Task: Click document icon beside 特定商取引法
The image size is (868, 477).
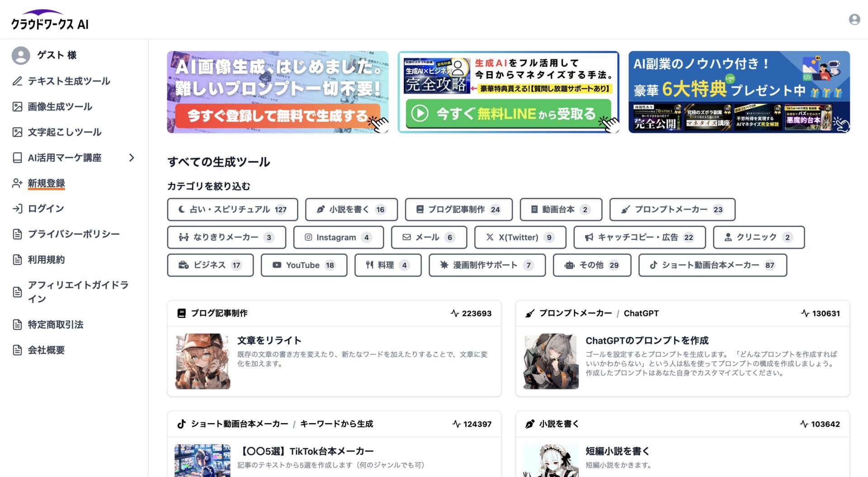Action: pos(17,324)
